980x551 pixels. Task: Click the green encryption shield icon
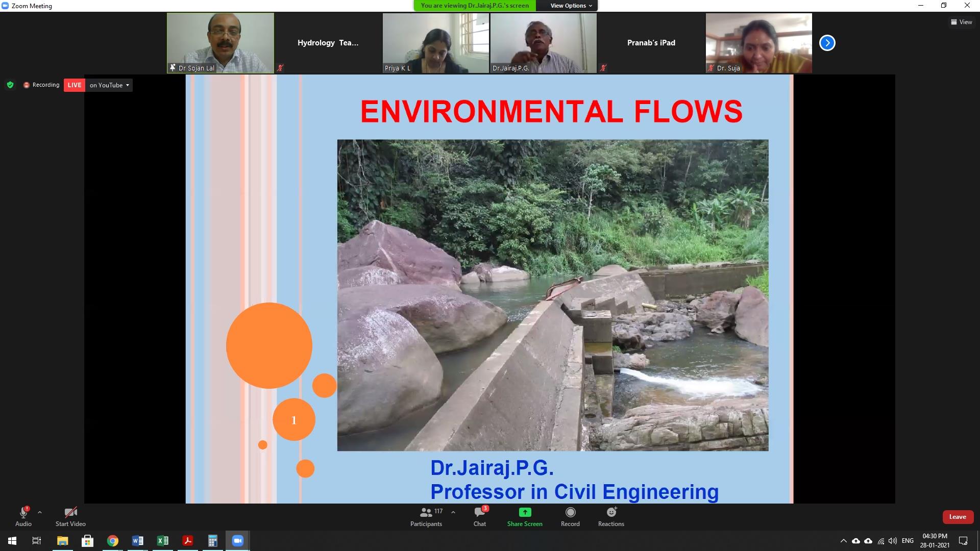10,85
